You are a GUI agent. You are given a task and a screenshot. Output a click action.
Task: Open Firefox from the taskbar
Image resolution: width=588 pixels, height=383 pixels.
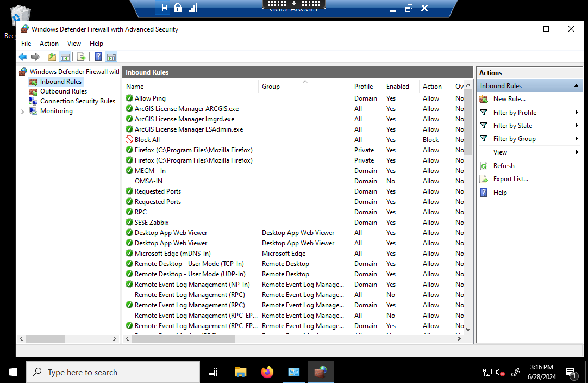point(267,372)
